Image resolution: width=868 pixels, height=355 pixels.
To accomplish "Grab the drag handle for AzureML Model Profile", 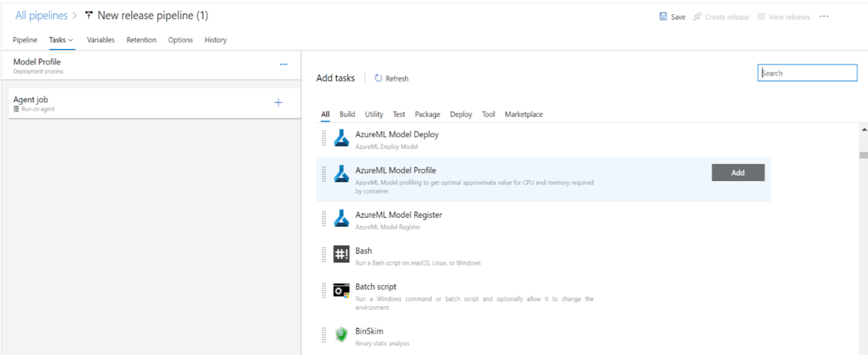I will point(324,174).
